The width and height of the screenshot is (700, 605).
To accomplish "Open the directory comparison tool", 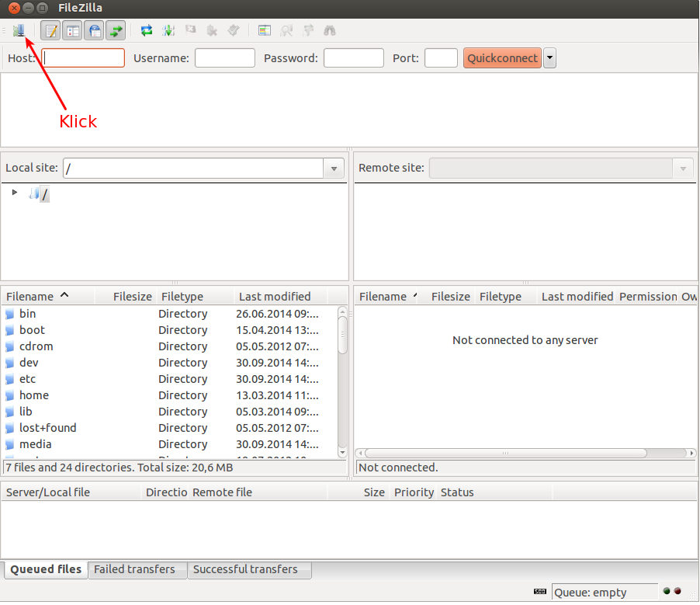I will [286, 30].
